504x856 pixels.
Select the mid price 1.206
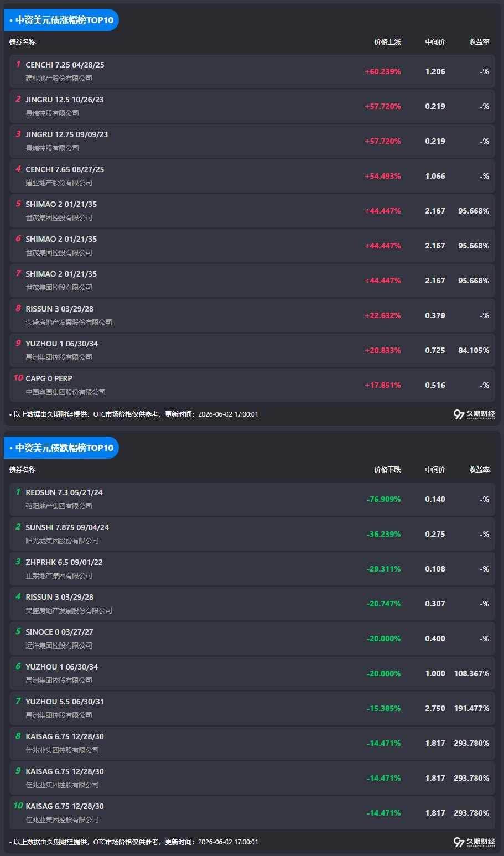435,71
